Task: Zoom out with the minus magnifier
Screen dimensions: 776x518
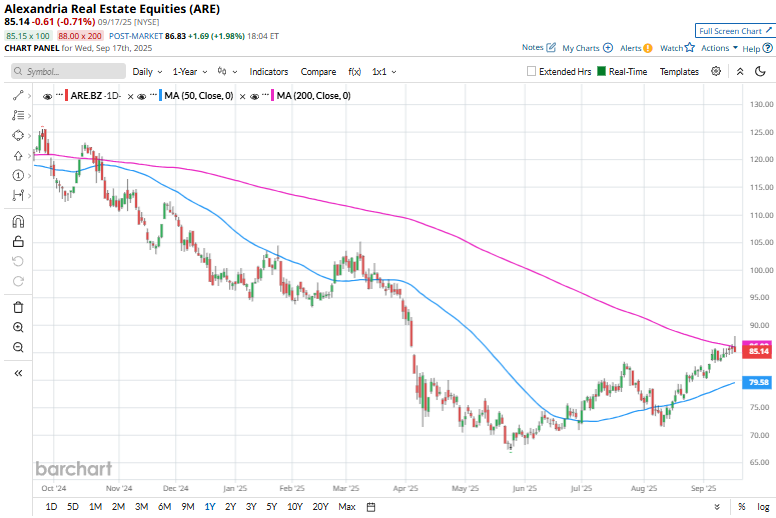Action: (18, 347)
